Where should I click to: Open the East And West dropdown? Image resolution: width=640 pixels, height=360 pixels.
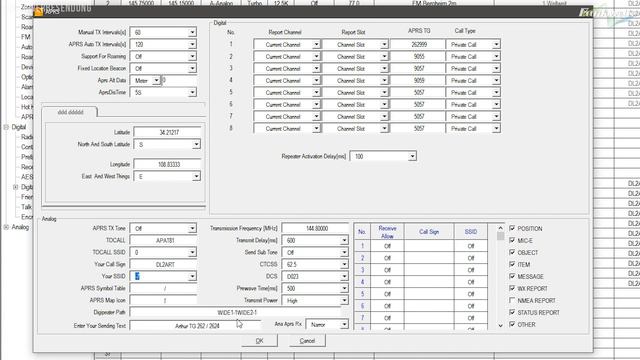coord(196,176)
